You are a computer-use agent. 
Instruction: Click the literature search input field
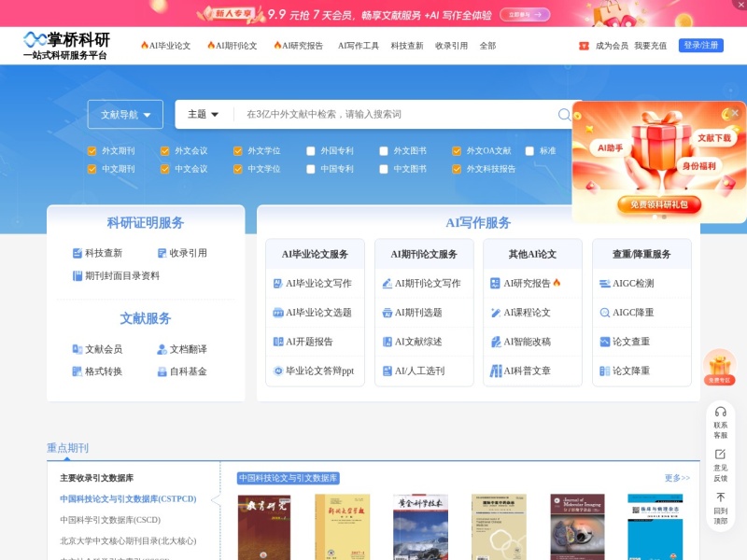[395, 114]
